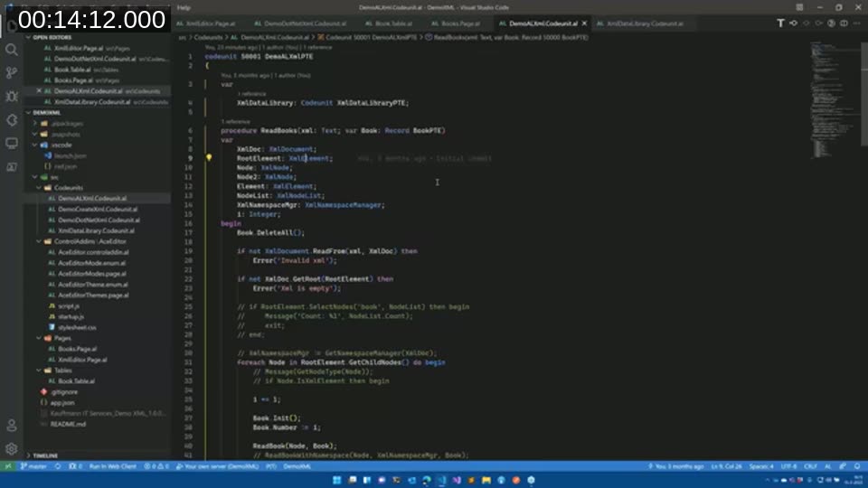Viewport: 868px width, 488px height.
Task: Close the DemoALXml.Codeunit.al tab
Action: click(x=584, y=23)
